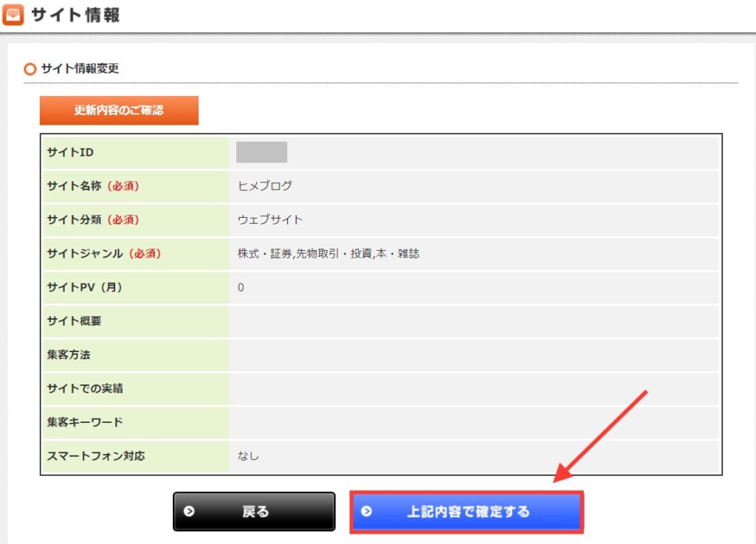Click the サイトジャンル (必須) row label
Screen dimensions: 756x544
[103, 254]
